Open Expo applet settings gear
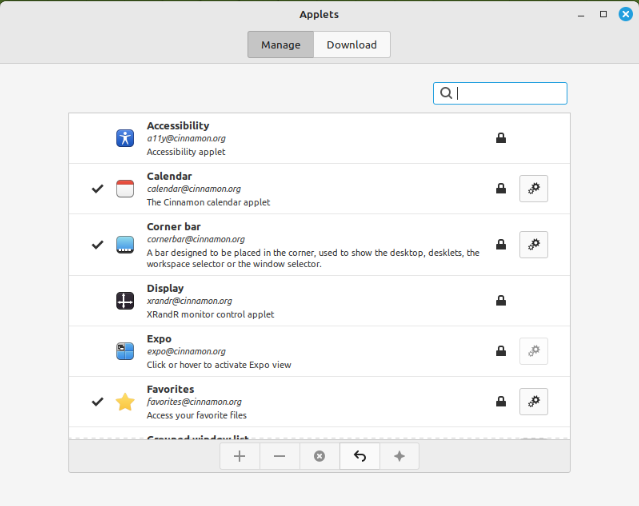Image resolution: width=639 pixels, height=506 pixels. coord(533,351)
